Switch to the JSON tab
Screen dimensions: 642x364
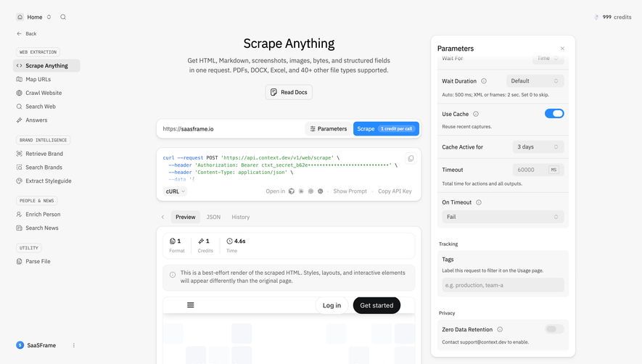click(213, 217)
